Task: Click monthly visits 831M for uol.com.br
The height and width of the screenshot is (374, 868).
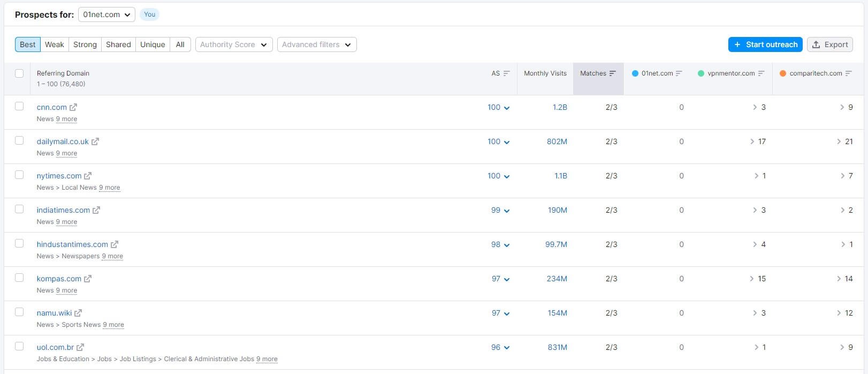Action: pyautogui.click(x=558, y=347)
